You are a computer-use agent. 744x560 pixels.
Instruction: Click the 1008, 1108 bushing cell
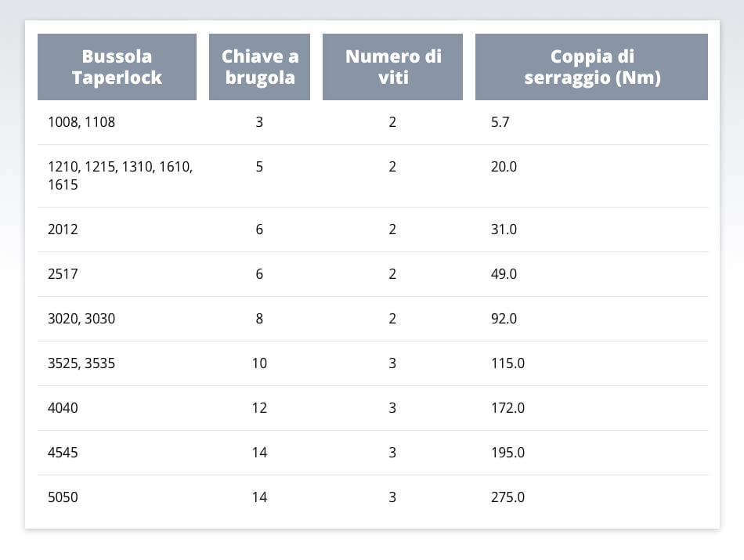coord(81,122)
